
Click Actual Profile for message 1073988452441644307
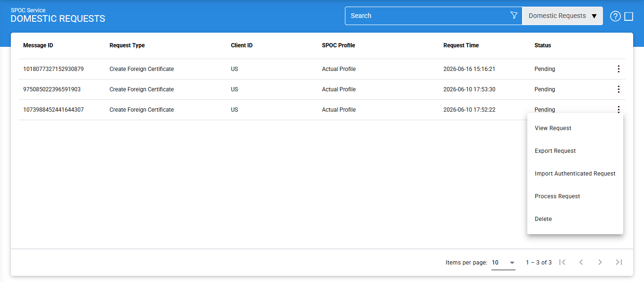(x=339, y=110)
